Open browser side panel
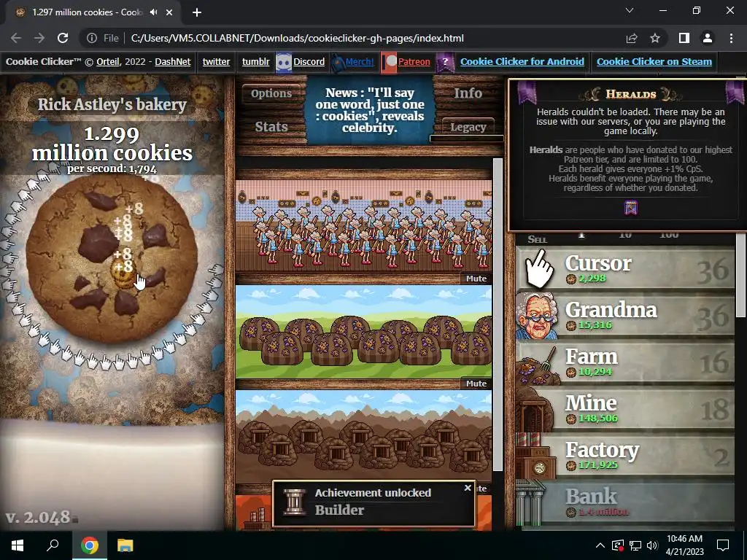Viewport: 747px width, 560px height. click(x=684, y=38)
